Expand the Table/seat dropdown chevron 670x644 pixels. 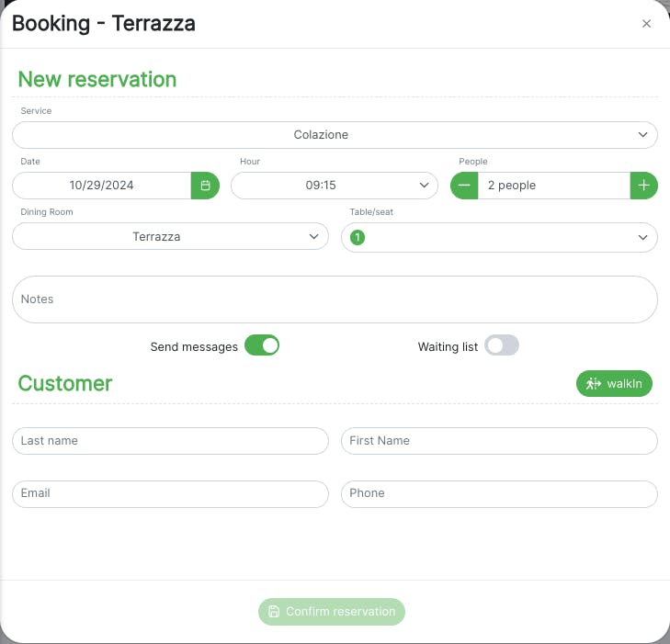(x=642, y=237)
